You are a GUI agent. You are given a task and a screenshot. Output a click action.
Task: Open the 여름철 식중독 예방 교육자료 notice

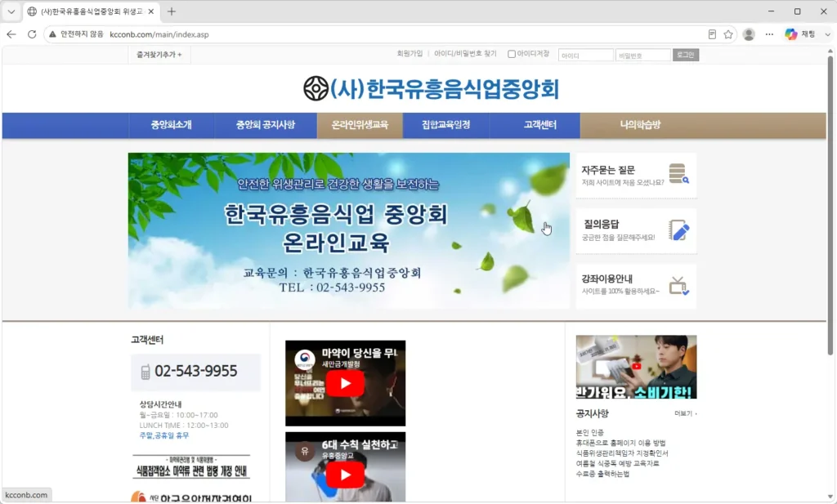click(x=618, y=463)
